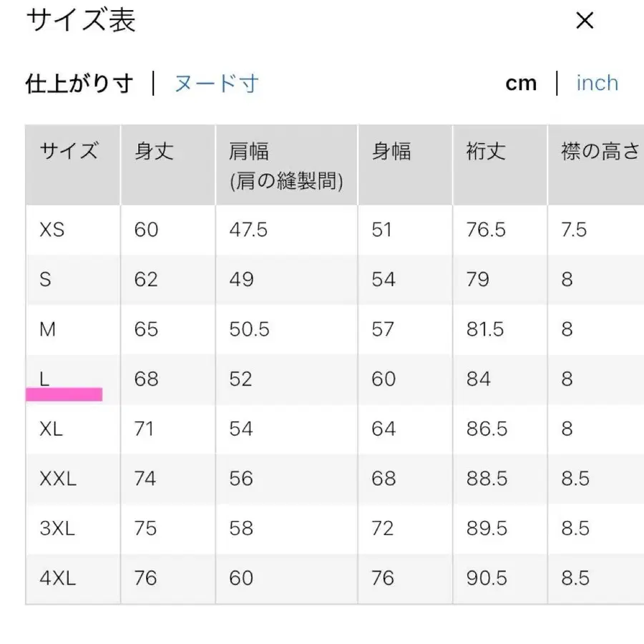
Task: Select the S size row
Action: pos(45,280)
